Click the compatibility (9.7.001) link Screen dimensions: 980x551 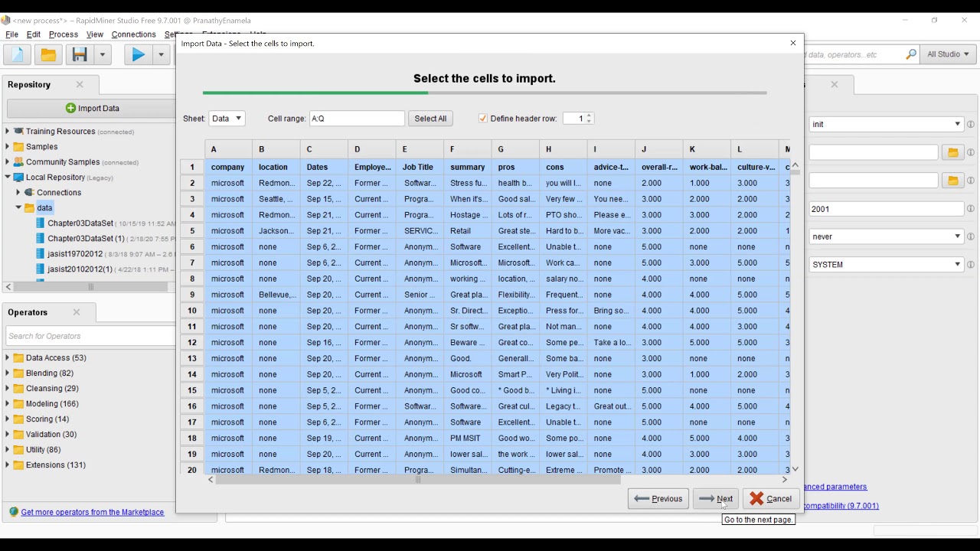point(841,506)
